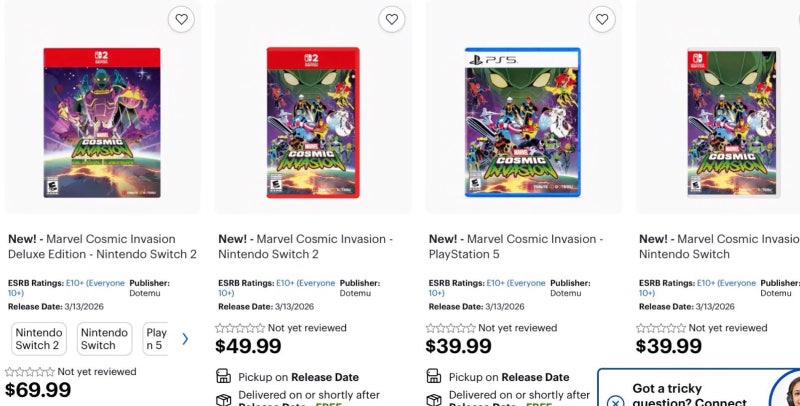Image resolution: width=800 pixels, height=406 pixels.
Task: Click the delivery box icon for the Switch 2 game
Action: (224, 399)
